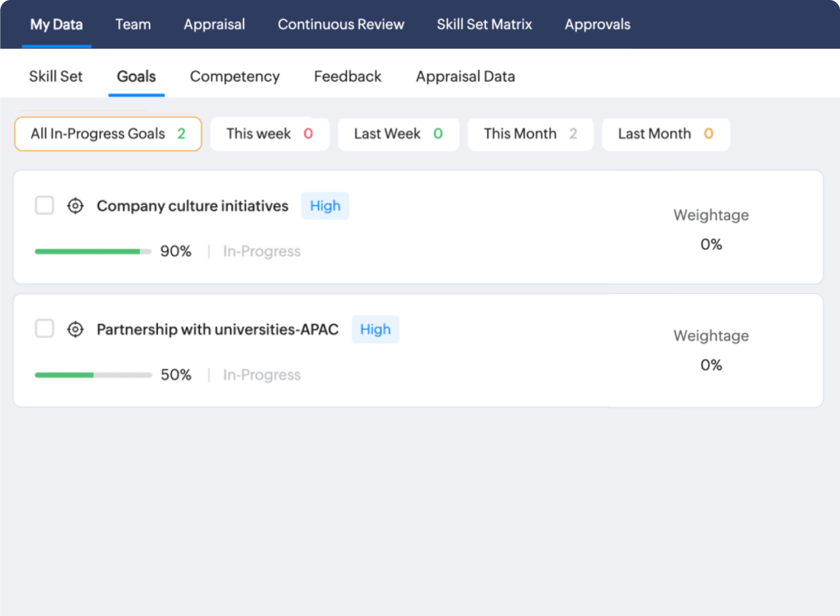The width and height of the screenshot is (840, 616).
Task: Select the Approvals tab
Action: [597, 24]
